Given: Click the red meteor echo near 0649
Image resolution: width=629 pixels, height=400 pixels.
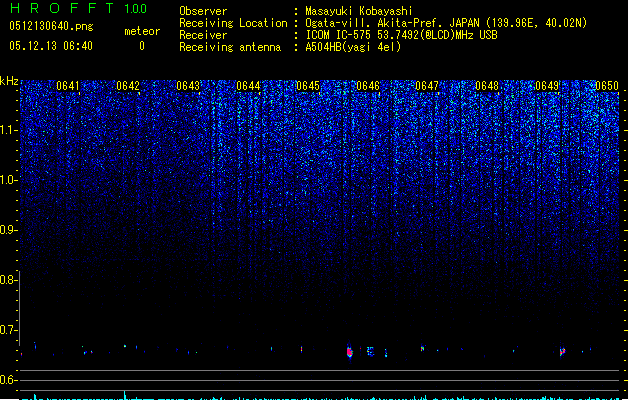Looking at the screenshot, I should click(562, 351).
